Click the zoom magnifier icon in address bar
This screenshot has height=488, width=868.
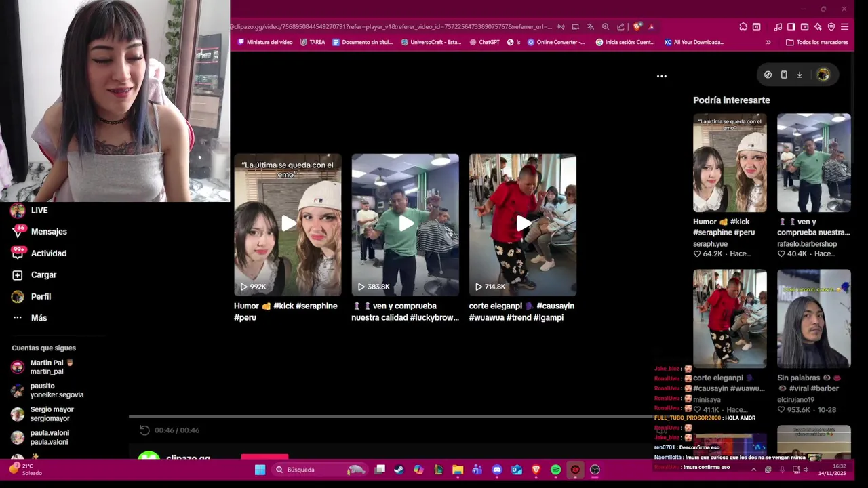[x=606, y=27]
